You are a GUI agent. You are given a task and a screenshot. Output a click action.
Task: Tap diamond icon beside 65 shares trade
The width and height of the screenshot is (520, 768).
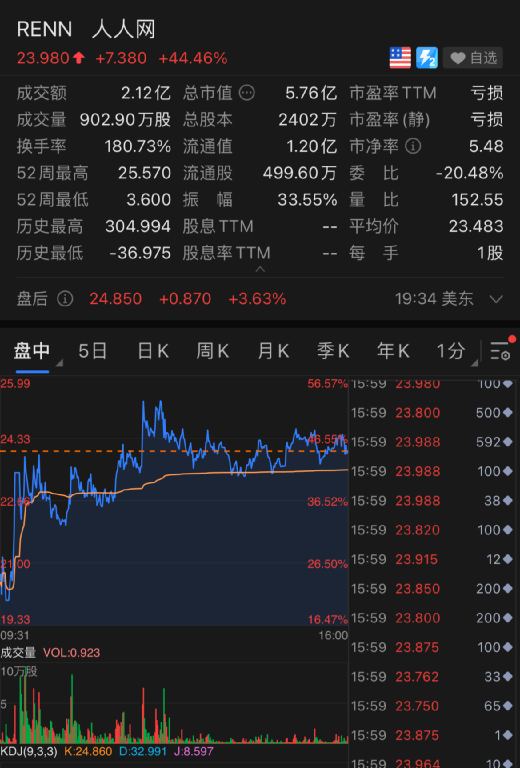click(508, 706)
